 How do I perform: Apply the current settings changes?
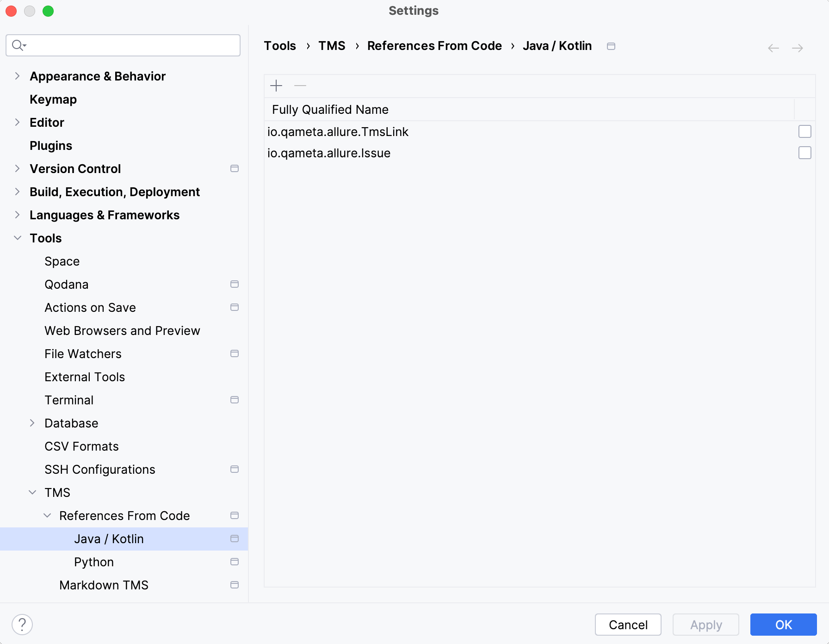pyautogui.click(x=705, y=625)
